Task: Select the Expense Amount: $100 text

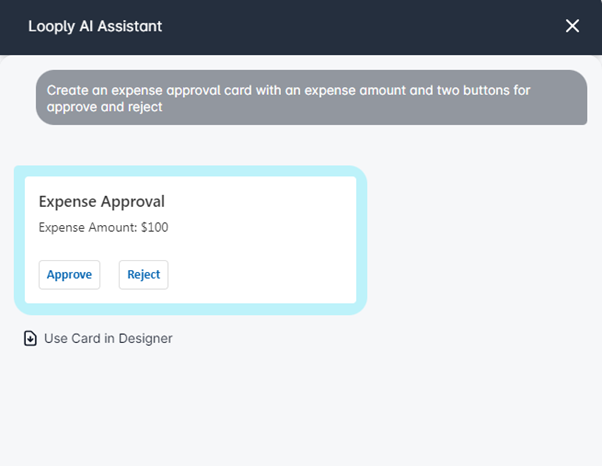Action: [104, 227]
